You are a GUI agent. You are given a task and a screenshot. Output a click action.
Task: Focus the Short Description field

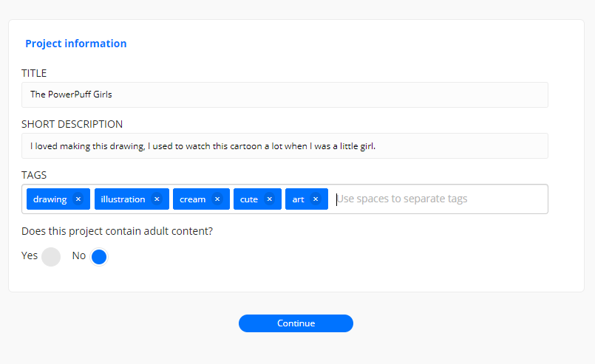coord(285,146)
